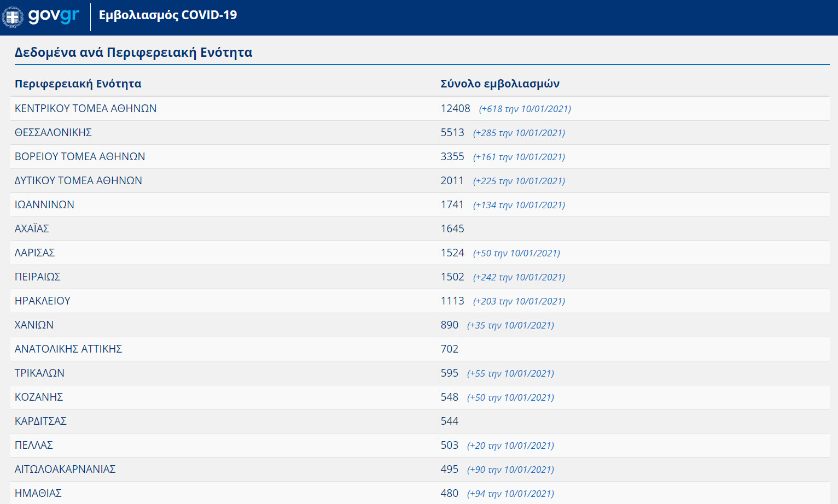The width and height of the screenshot is (838, 504).
Task: Open the govgr logo link
Action: coord(53,15)
